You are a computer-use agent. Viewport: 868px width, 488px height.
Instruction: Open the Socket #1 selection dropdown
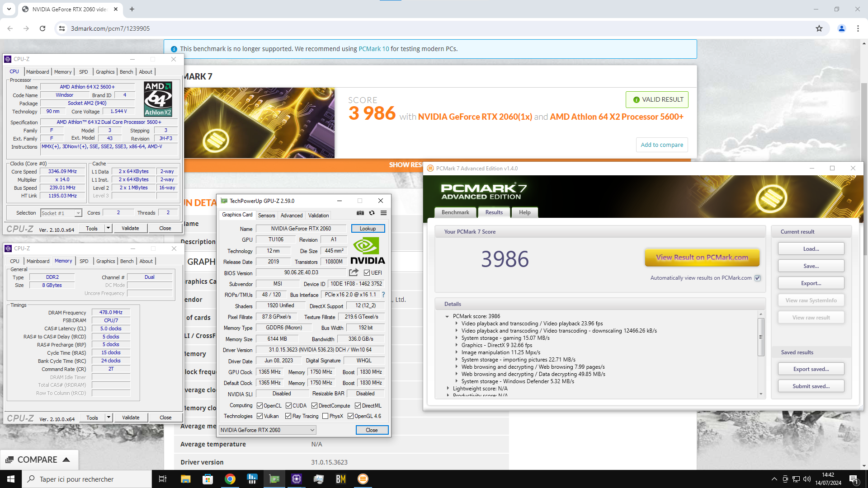pos(61,213)
